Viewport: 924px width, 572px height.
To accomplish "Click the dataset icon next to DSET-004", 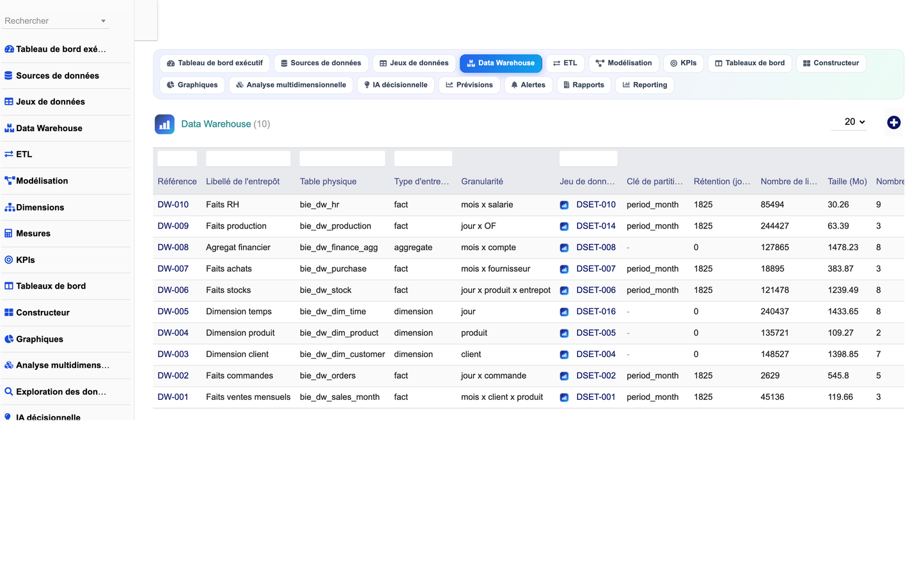I will [564, 354].
